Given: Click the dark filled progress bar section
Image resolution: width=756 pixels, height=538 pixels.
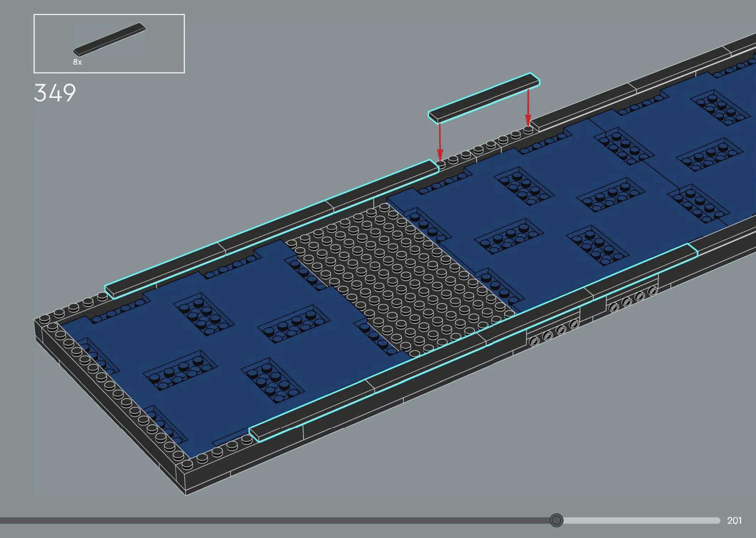Looking at the screenshot, I should tap(275, 521).
